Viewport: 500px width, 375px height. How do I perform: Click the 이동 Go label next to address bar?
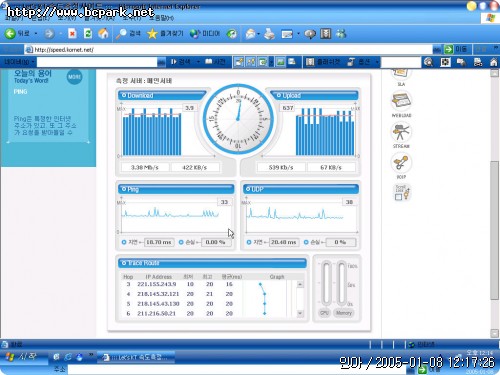point(461,49)
